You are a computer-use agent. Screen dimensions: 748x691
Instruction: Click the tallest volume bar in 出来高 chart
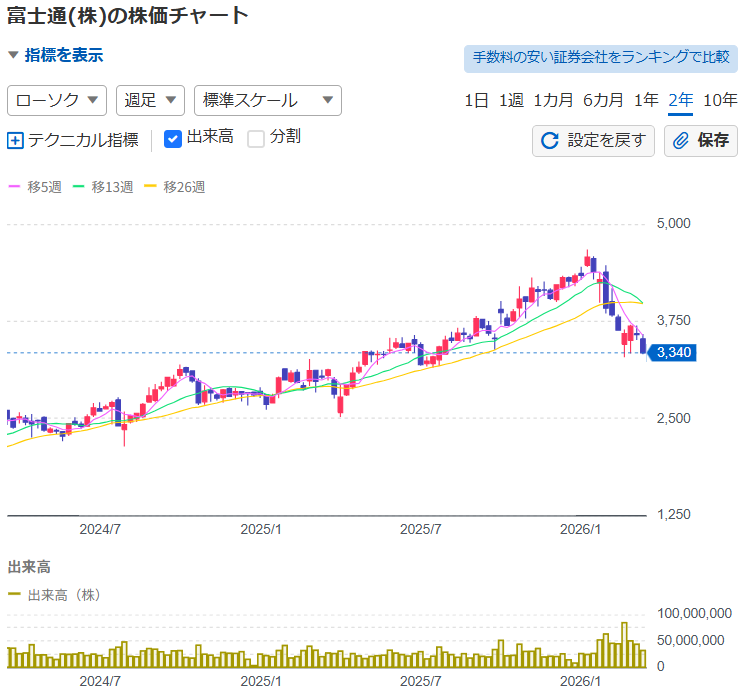click(624, 643)
